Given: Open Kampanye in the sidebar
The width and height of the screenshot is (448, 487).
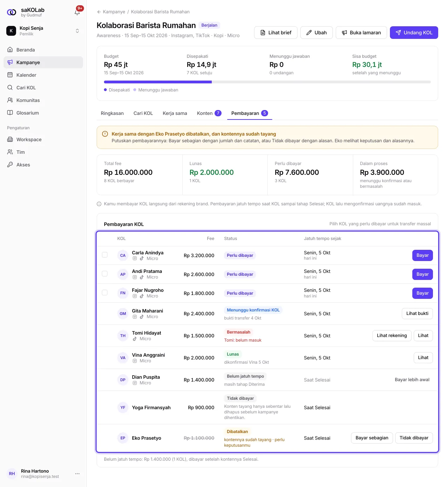Looking at the screenshot, I should click(x=43, y=62).
